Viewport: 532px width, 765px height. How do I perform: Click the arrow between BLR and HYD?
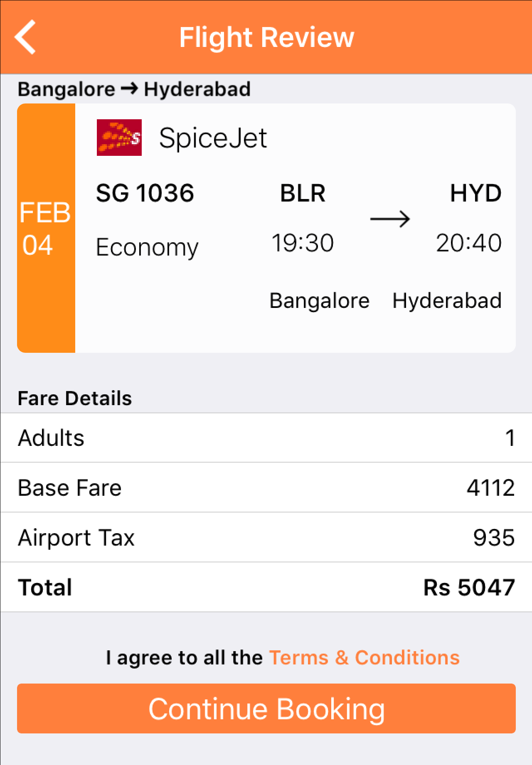[x=390, y=219]
